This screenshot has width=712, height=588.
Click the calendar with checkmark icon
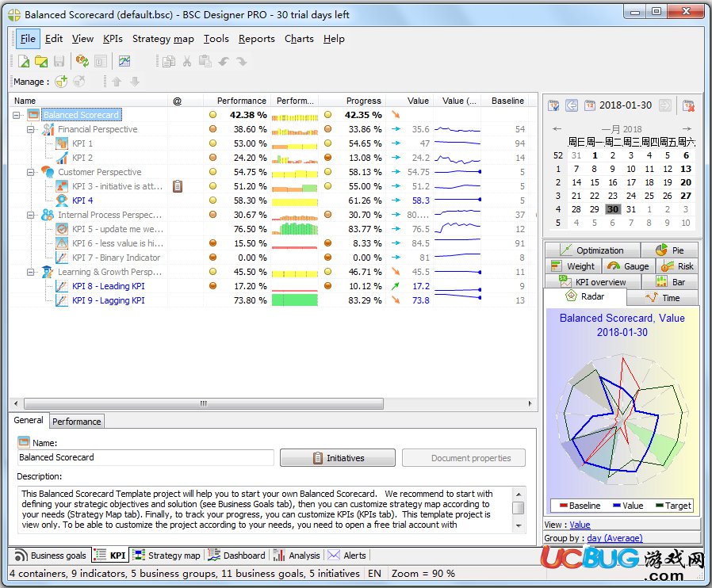click(x=553, y=105)
